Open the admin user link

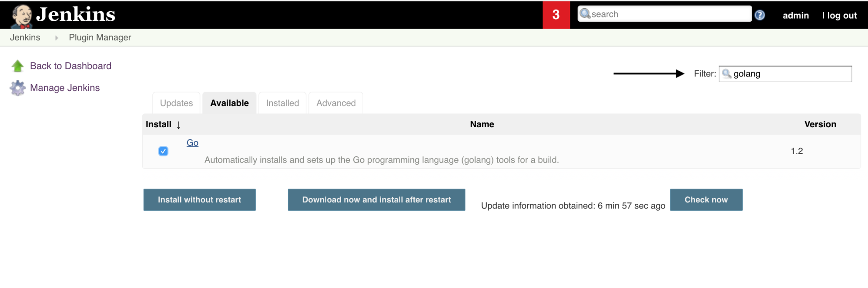[796, 16]
